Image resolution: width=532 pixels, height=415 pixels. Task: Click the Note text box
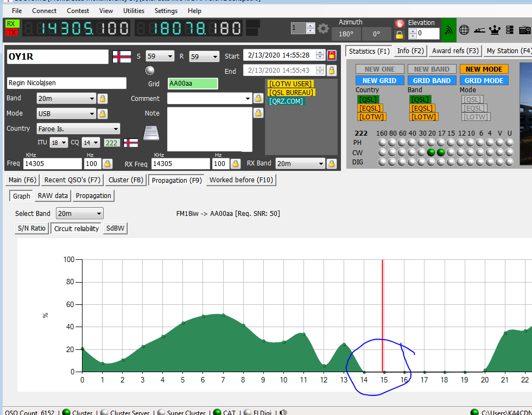[210, 129]
